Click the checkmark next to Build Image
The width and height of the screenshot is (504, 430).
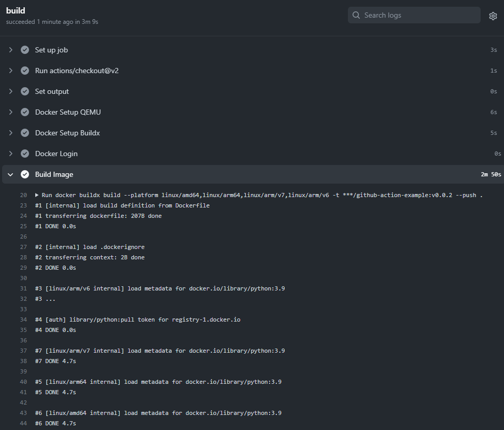pyautogui.click(x=24, y=174)
